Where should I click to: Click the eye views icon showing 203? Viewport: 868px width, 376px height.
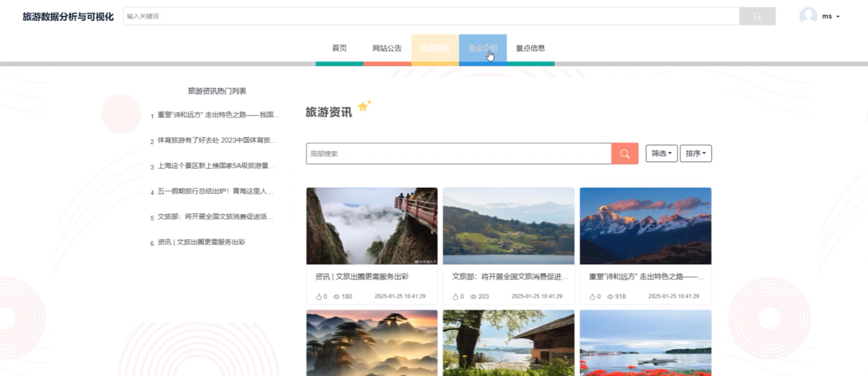click(473, 296)
